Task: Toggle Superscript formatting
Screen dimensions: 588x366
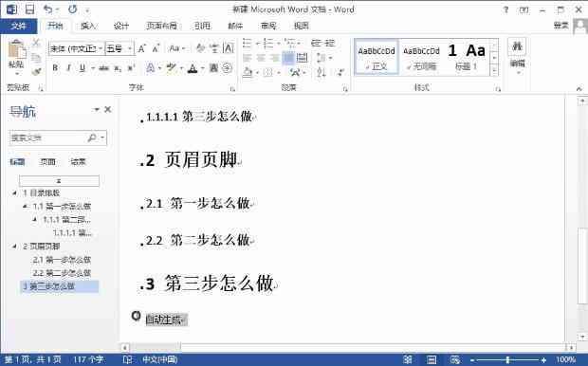Action: [x=131, y=68]
